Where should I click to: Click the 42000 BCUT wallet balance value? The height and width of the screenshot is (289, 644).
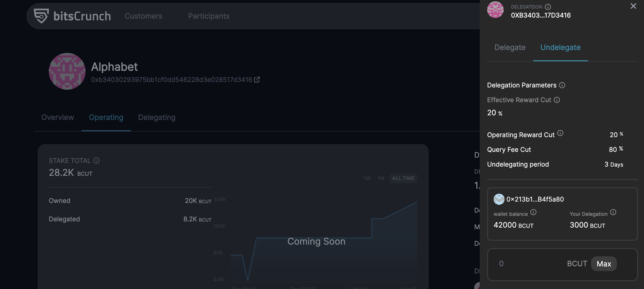pos(513,225)
